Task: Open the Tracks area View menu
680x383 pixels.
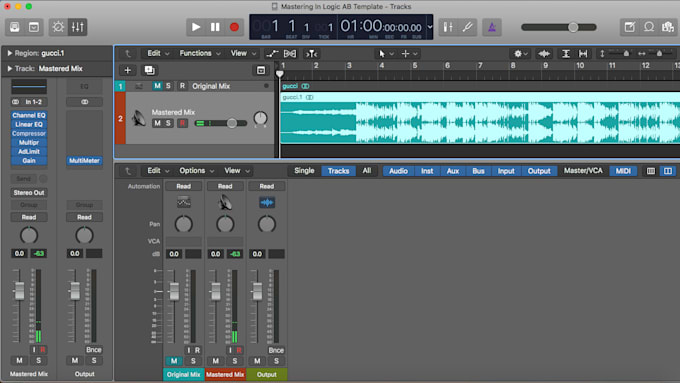Action: [243, 53]
